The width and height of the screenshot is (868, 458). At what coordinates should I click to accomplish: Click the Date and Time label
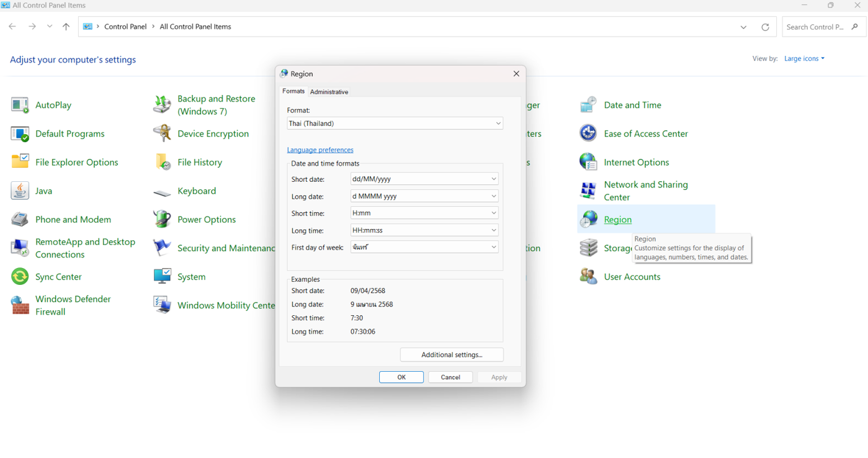(x=633, y=106)
